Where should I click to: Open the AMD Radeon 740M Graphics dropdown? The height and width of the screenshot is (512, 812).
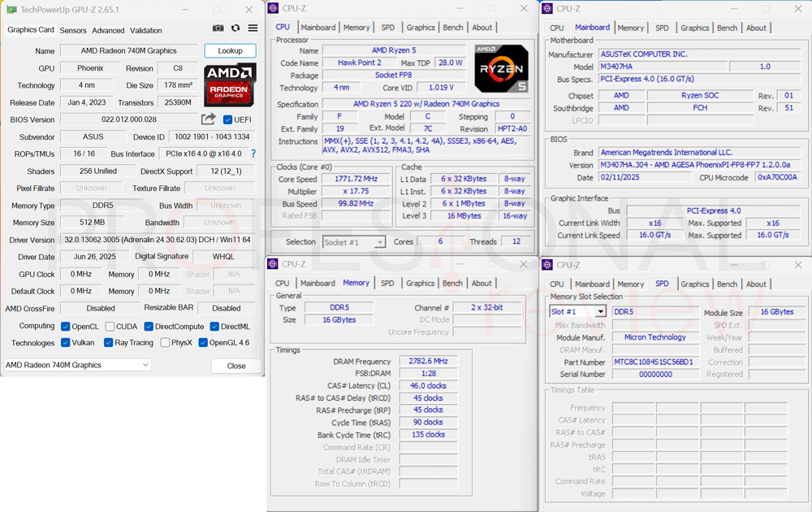point(78,365)
